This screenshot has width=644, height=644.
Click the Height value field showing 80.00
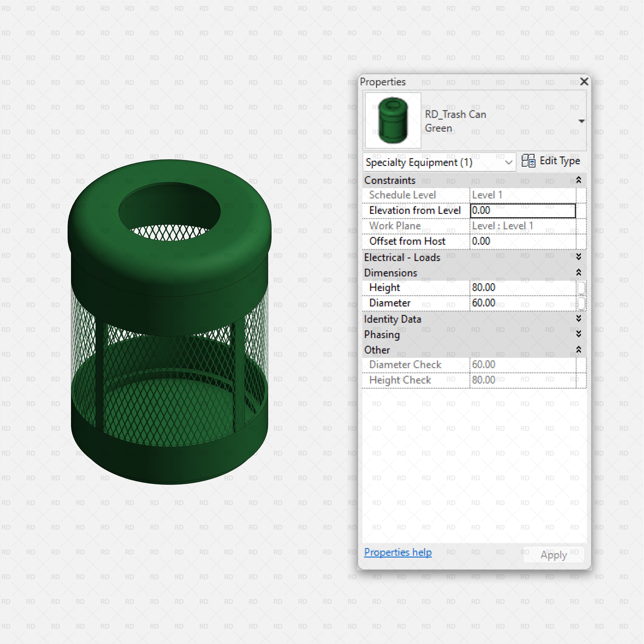pyautogui.click(x=523, y=288)
